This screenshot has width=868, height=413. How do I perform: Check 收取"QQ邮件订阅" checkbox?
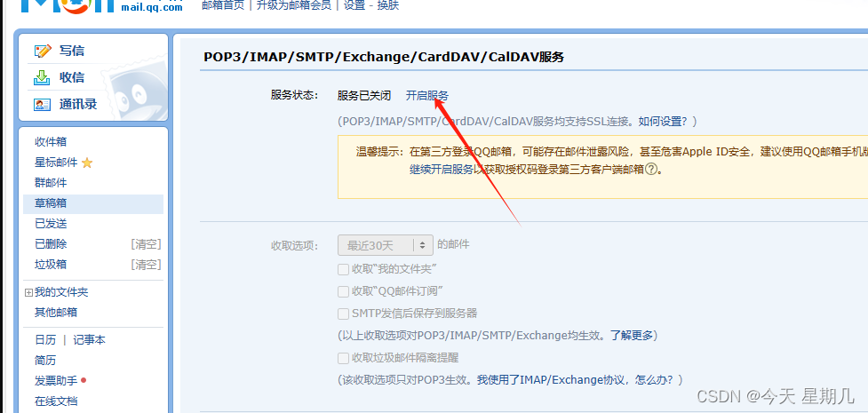343,291
